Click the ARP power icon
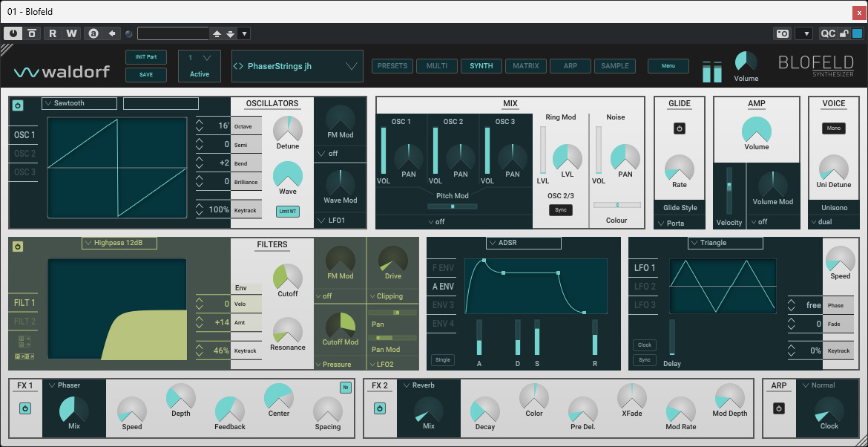This screenshot has height=447, width=868. coord(779,409)
